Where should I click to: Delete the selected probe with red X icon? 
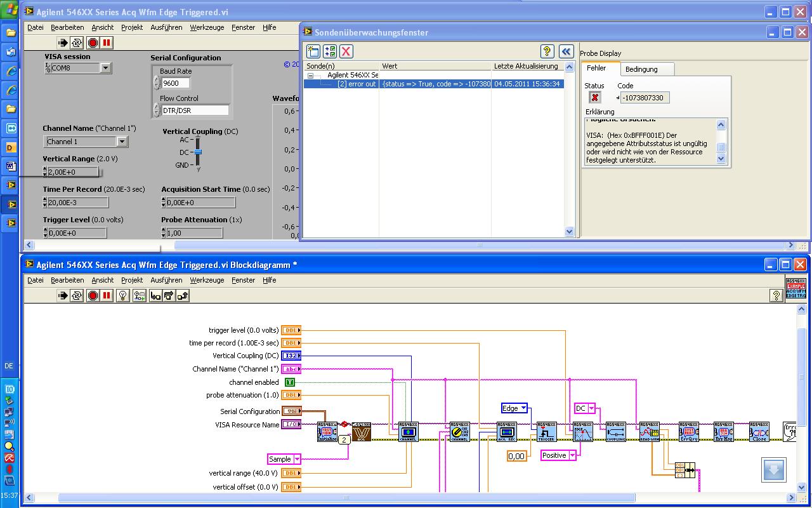click(x=346, y=51)
